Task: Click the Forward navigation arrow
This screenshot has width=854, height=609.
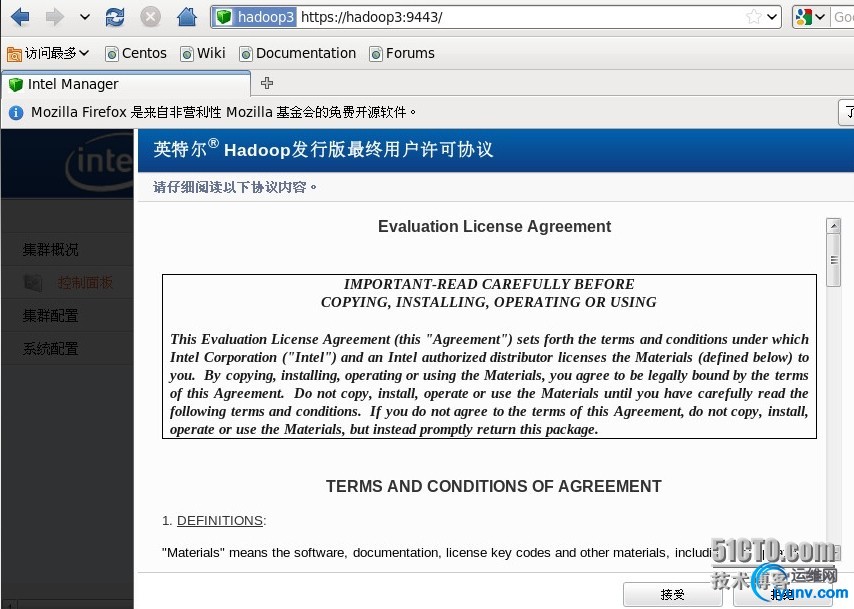Action: coord(54,17)
